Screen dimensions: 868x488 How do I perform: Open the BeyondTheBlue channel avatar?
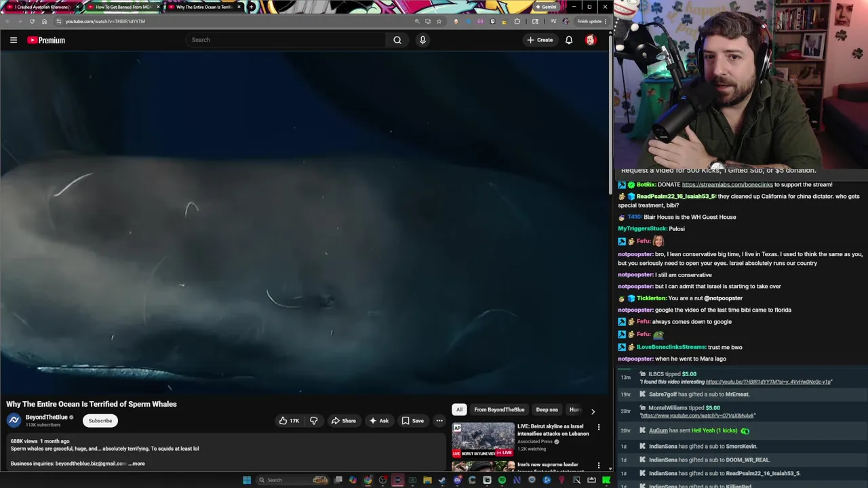click(x=14, y=421)
